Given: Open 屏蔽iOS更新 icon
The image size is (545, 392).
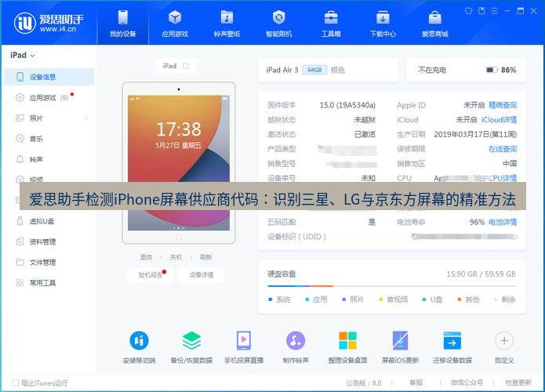Looking at the screenshot, I should tap(400, 340).
